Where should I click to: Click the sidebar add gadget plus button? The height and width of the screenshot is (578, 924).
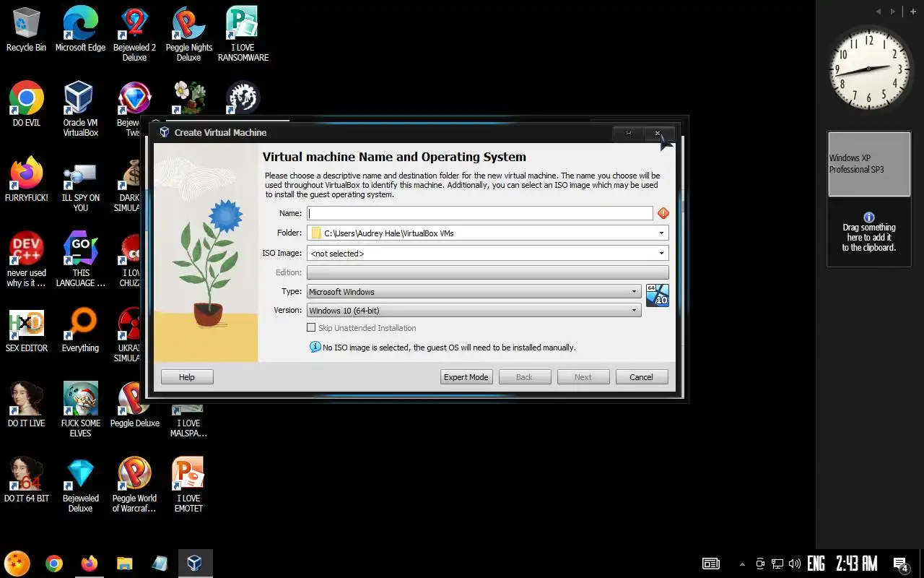914,11
